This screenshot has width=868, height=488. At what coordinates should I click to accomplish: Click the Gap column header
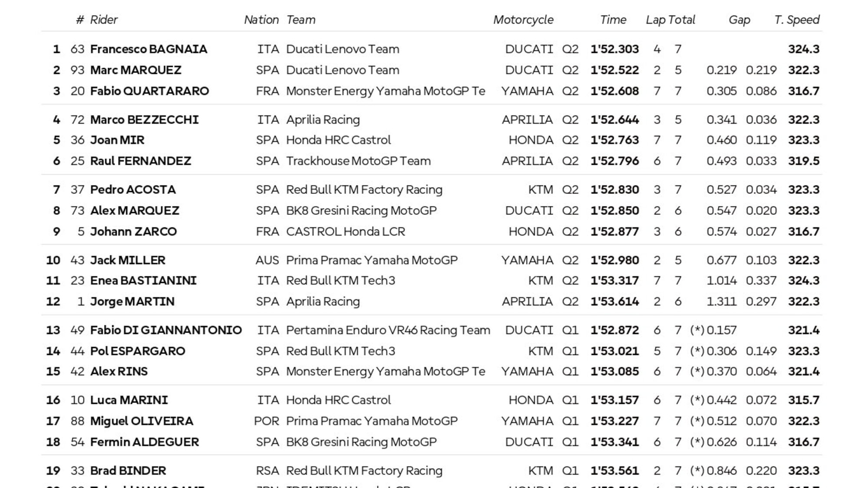(739, 20)
